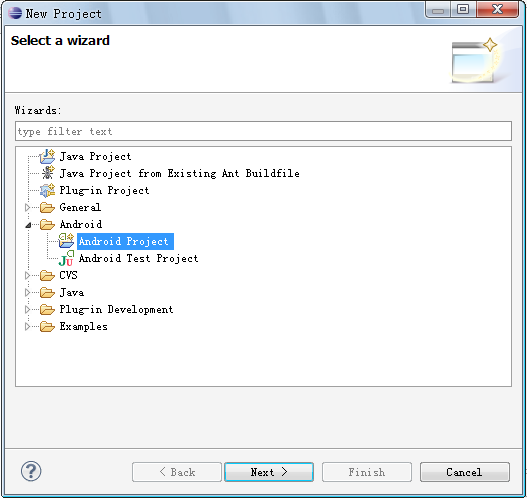The height and width of the screenshot is (498, 527).
Task: Expand the Java folder node
Action: click(x=28, y=292)
